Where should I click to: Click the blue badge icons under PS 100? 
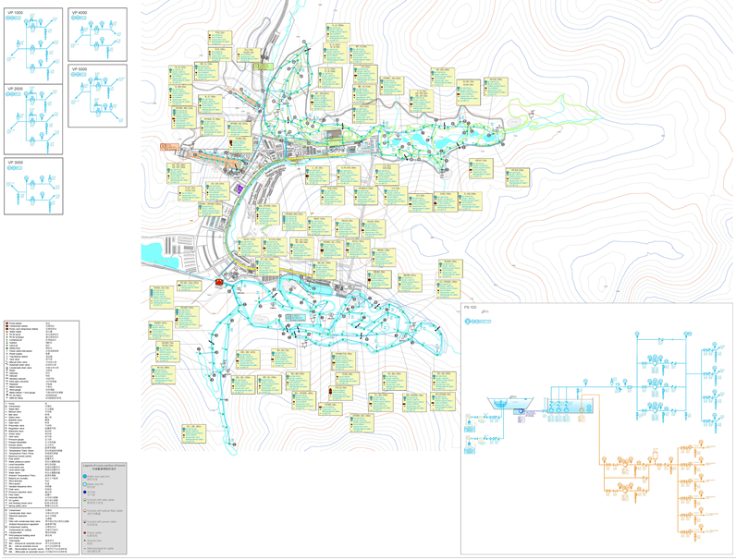[479, 322]
